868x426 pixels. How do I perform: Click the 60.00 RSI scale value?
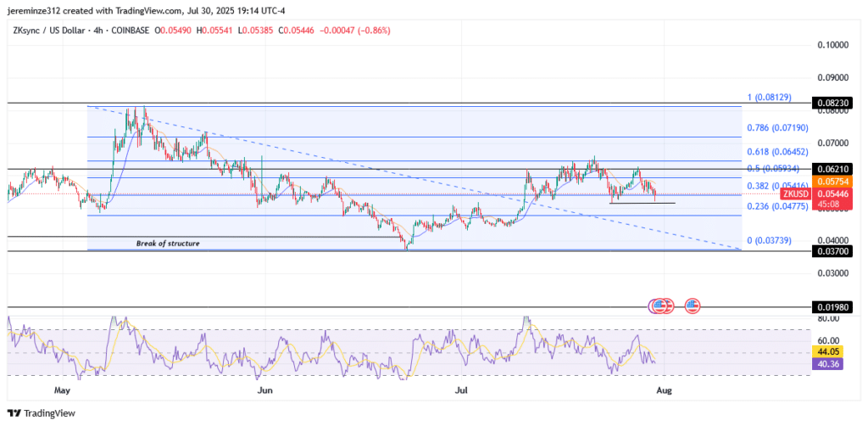(828, 340)
